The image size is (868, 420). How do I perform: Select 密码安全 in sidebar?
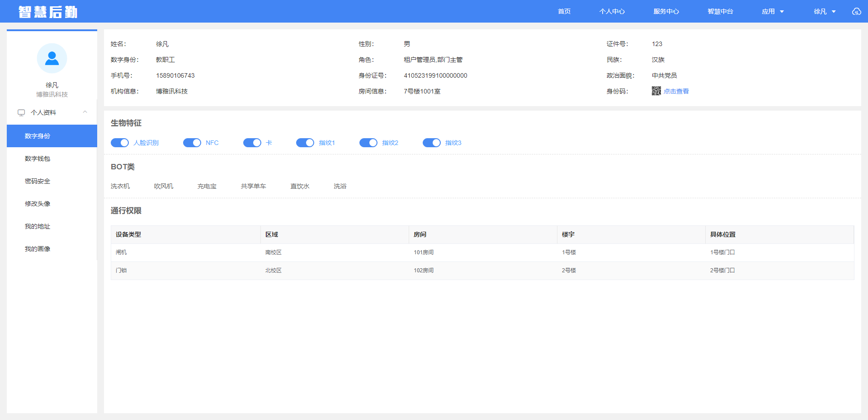click(52, 181)
